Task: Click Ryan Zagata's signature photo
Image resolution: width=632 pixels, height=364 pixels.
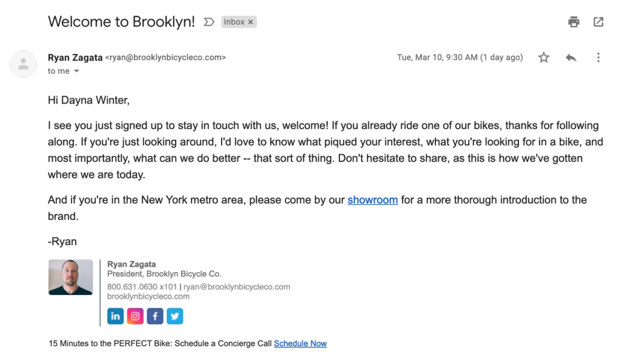Action: click(71, 277)
